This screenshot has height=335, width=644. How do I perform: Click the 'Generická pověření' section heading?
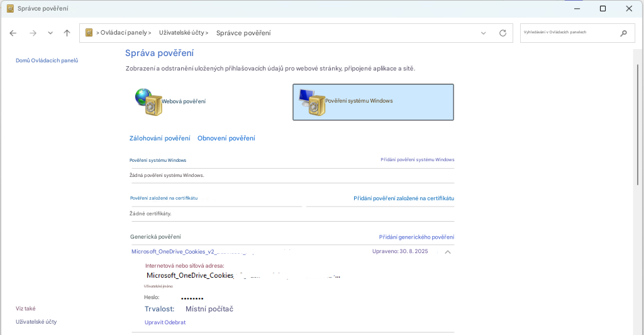(x=155, y=237)
